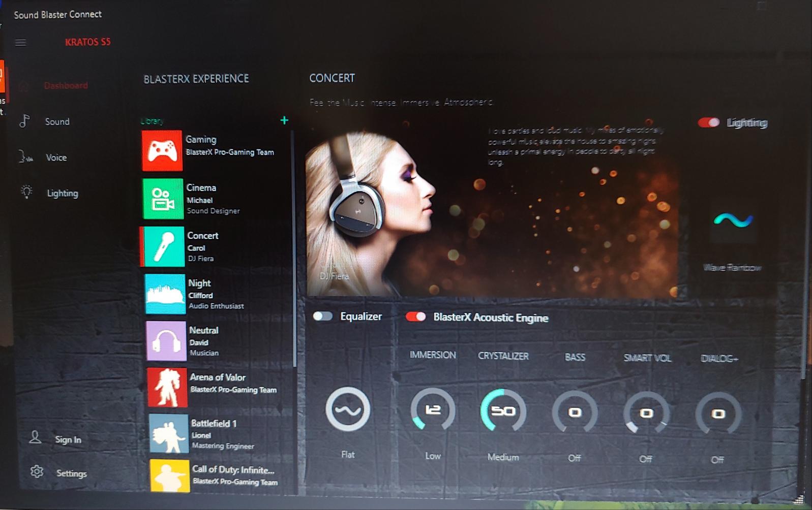Expand the hamburger navigation menu
Viewport: 812px width, 510px height.
(x=20, y=43)
